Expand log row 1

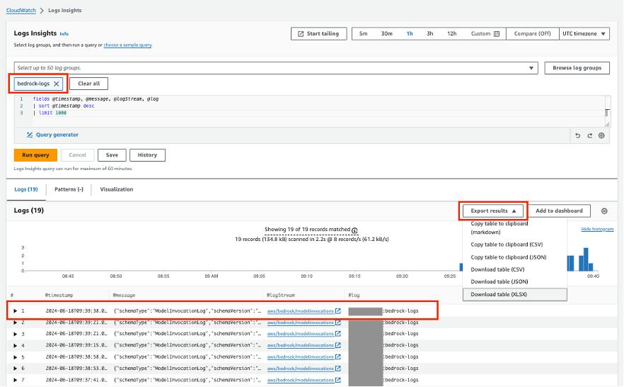[x=15, y=311]
